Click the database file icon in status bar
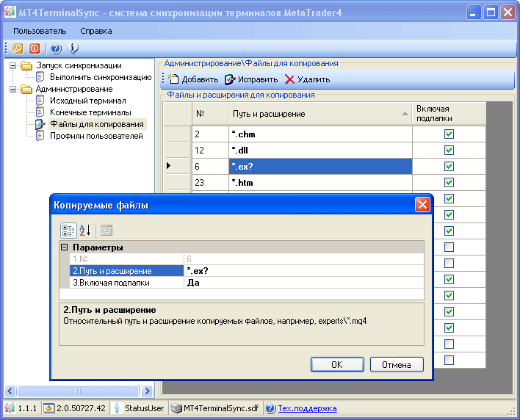 (x=176, y=408)
